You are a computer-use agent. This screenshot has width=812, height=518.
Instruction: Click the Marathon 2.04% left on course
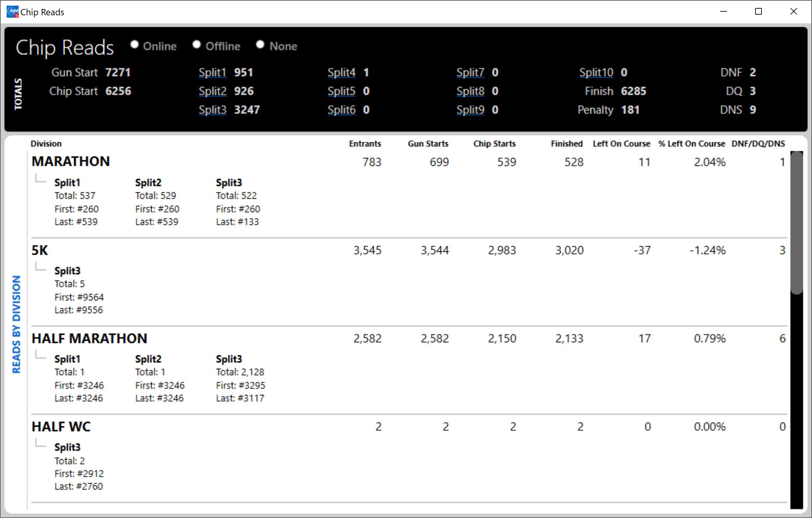pos(710,162)
